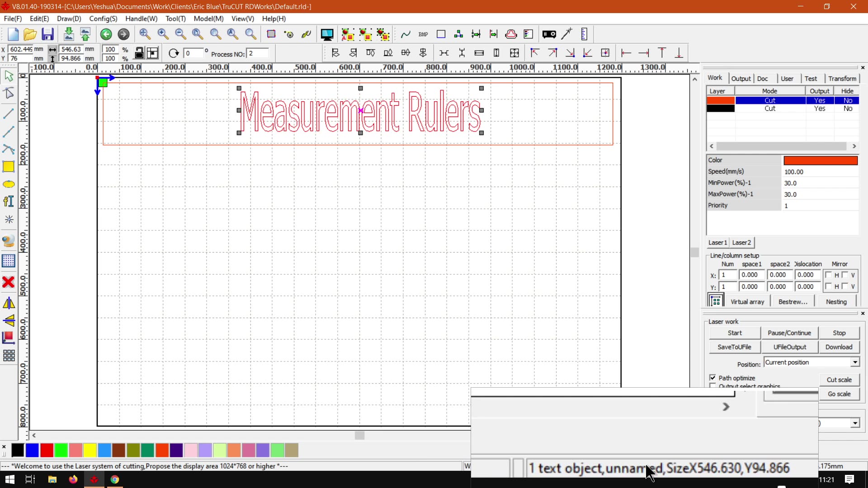The height and width of the screenshot is (488, 868).
Task: Enable the Y row V mirror checkbox
Action: 845,286
